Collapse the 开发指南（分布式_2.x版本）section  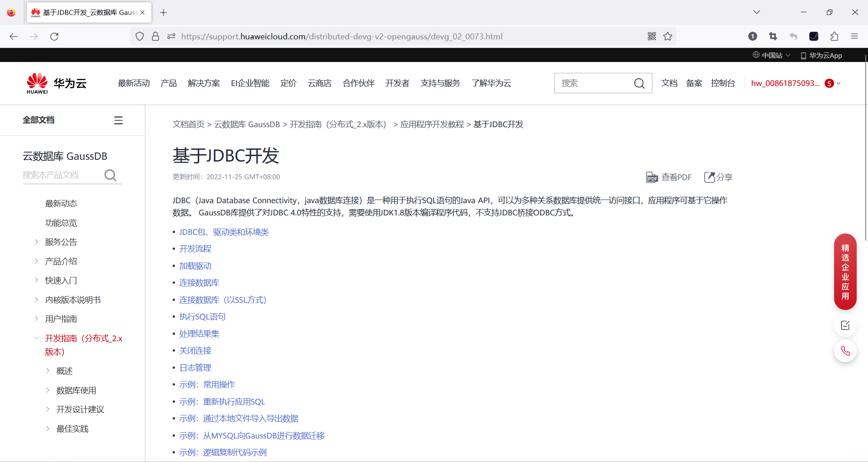37,338
